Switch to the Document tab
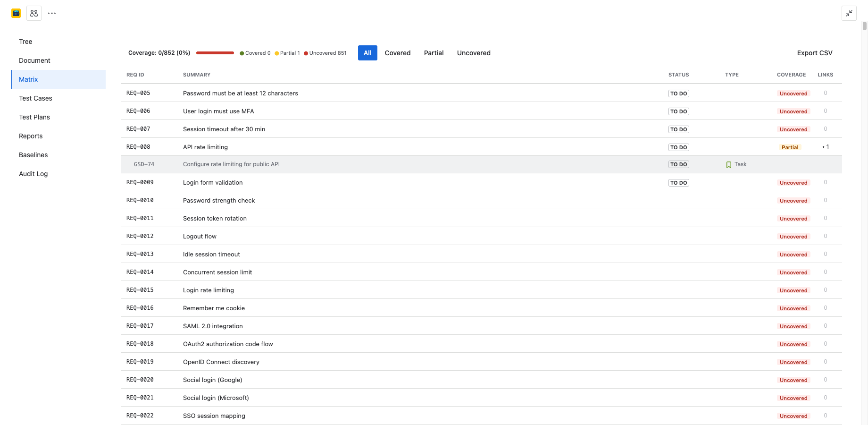This screenshot has height=425, width=868. coord(34,60)
